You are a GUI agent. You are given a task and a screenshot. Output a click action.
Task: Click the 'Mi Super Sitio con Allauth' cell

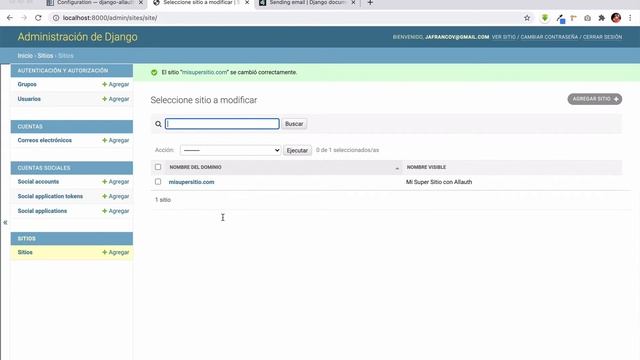[439, 182]
